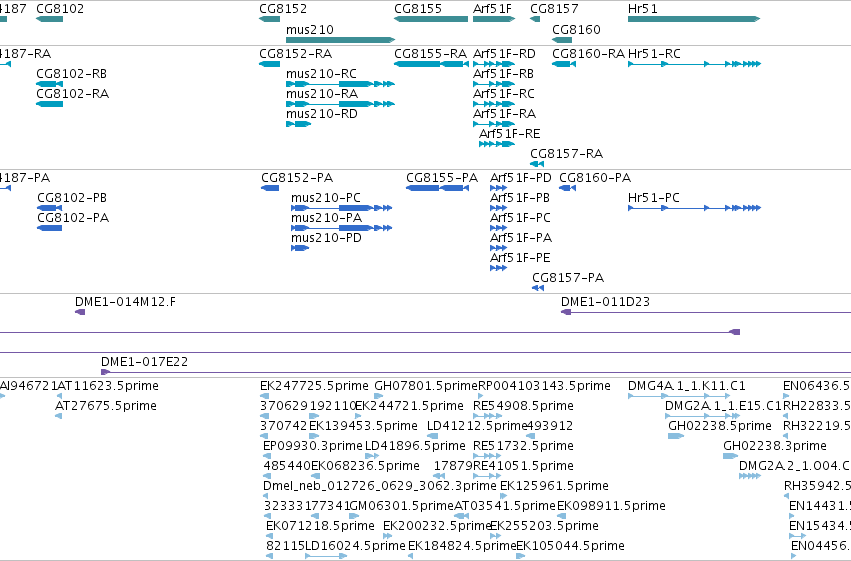The width and height of the screenshot is (851, 561).
Task: Select the CG8102 gene bar
Action: point(49,19)
